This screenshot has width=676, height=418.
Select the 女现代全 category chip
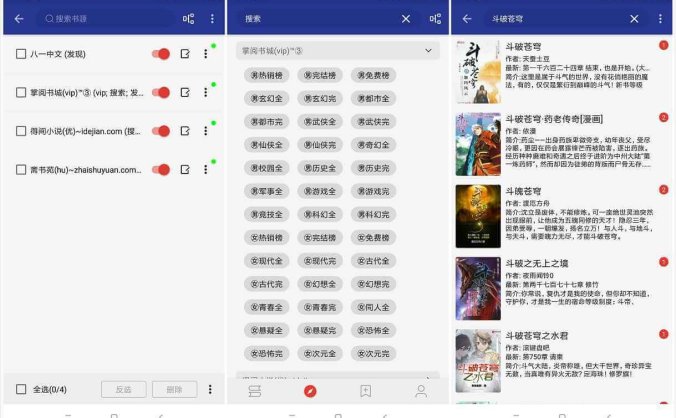(266, 261)
